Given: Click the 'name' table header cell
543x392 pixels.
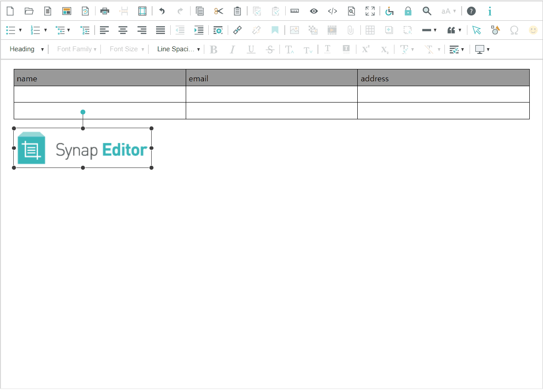Looking at the screenshot, I should click(100, 78).
